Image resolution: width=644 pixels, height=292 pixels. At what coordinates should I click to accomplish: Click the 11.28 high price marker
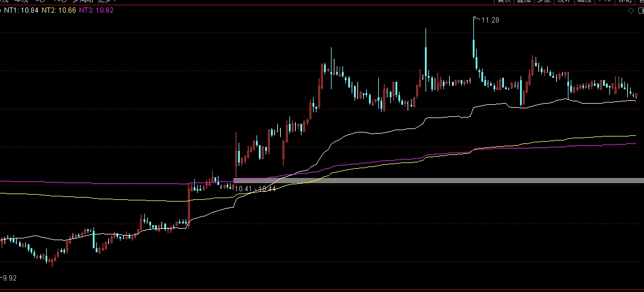(490, 20)
